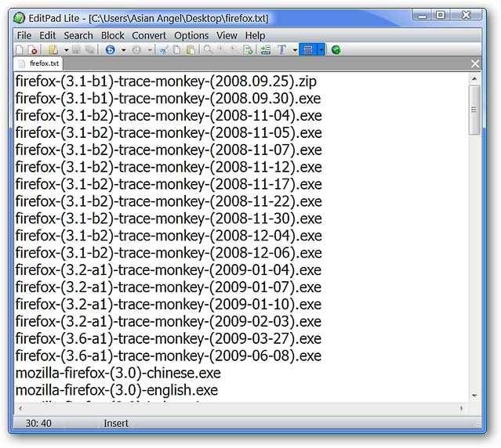Cut selection with the scissors icon
This screenshot has height=448, width=501.
coord(163,50)
